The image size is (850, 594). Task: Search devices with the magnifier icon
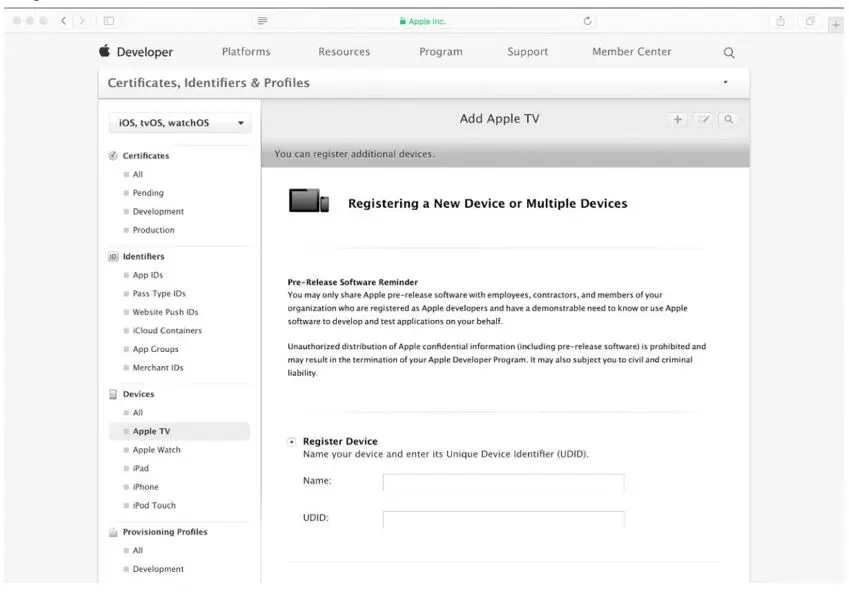point(729,119)
